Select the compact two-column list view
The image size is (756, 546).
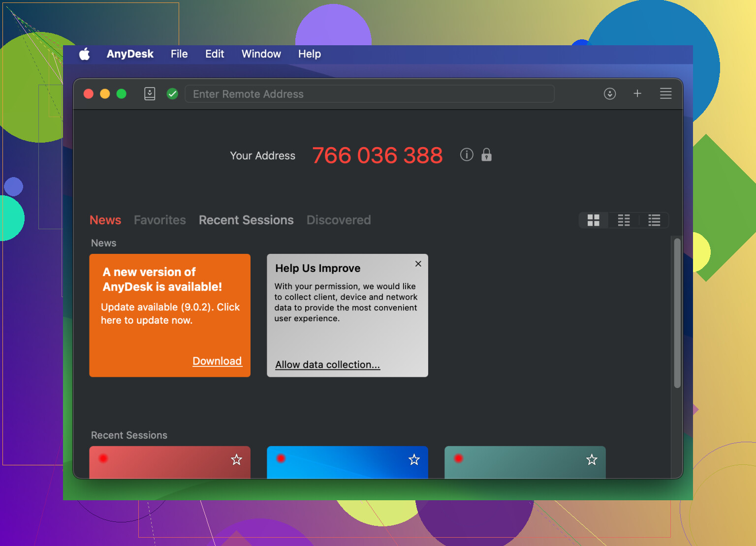point(624,220)
